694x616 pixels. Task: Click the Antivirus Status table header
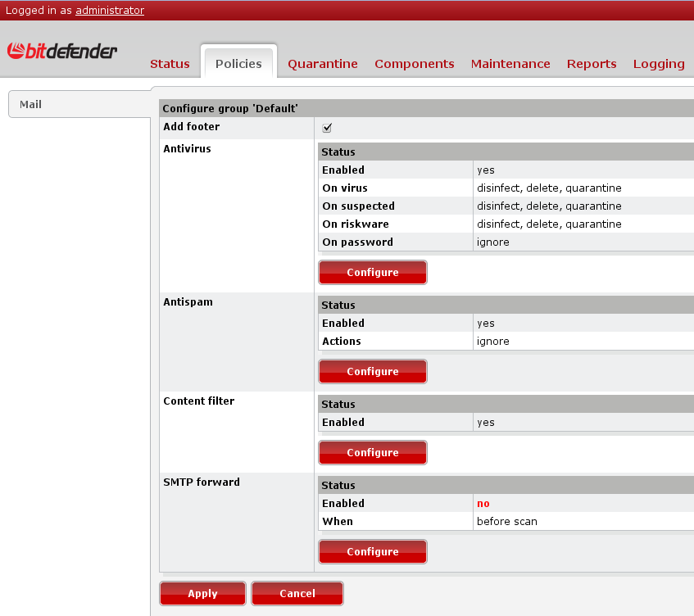[505, 152]
